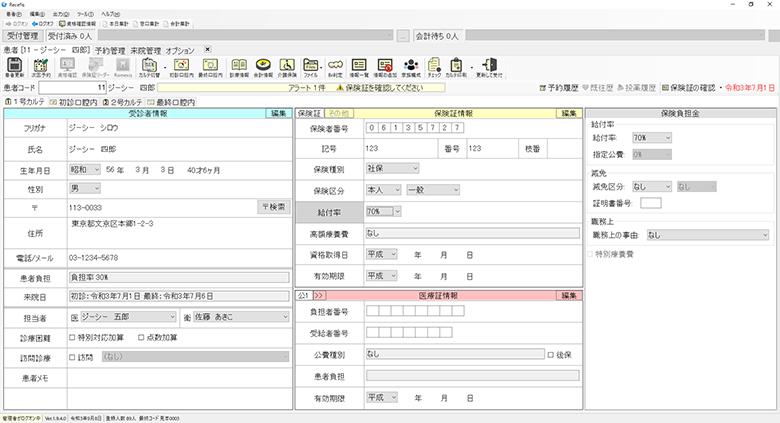Enable the 点数加算 checkbox

[141, 337]
